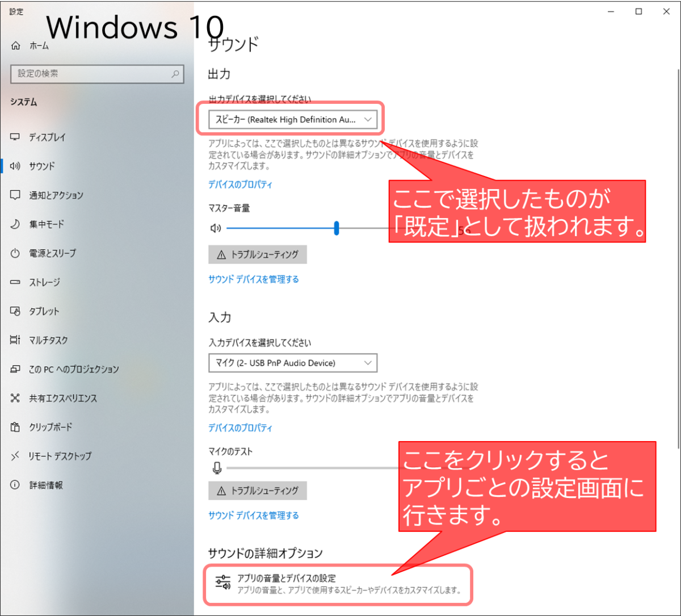Click output トラブルシューティング button under マスター音量
681x616 pixels.
point(258,255)
